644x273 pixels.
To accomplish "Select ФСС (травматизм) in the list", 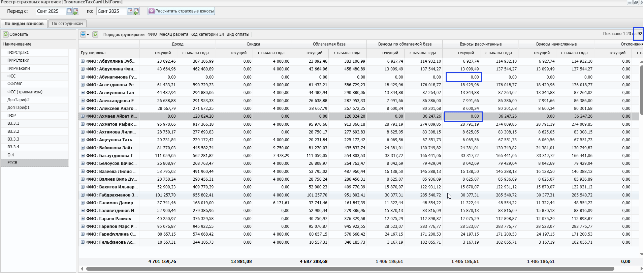I will [x=25, y=92].
